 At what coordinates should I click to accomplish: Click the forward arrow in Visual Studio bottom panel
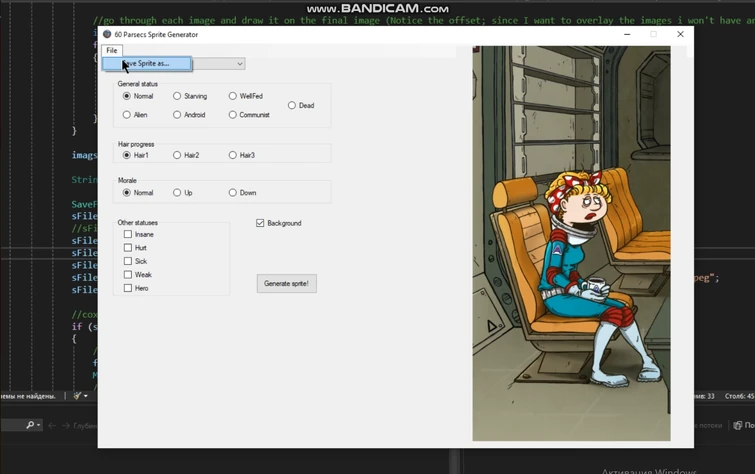65,425
